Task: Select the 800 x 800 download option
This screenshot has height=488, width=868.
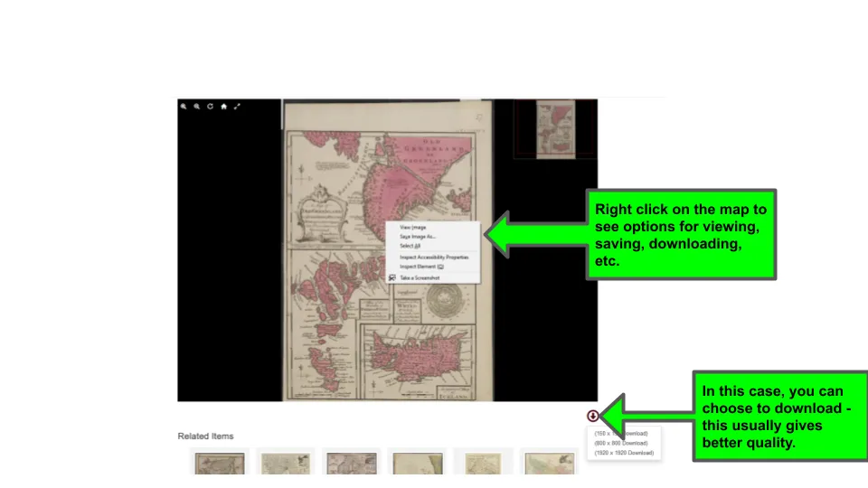Action: (621, 443)
